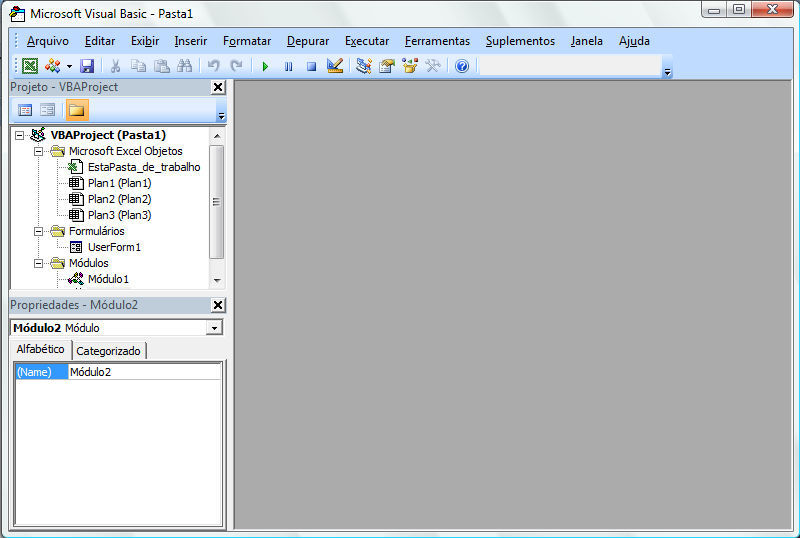Open the Janela menu

point(587,41)
